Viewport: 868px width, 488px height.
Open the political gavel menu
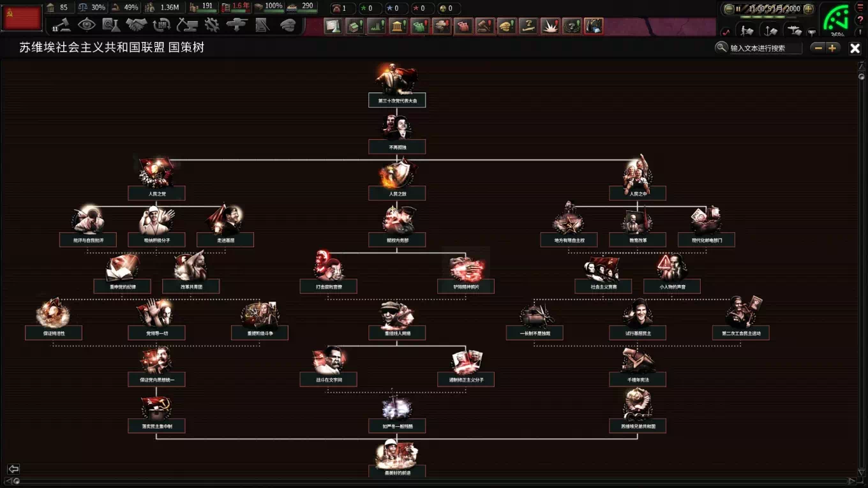[x=61, y=26]
